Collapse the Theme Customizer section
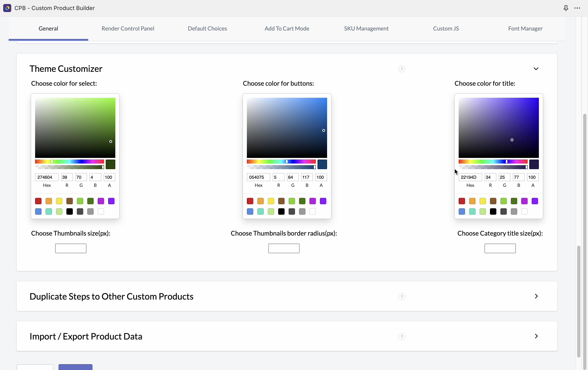 point(536,69)
